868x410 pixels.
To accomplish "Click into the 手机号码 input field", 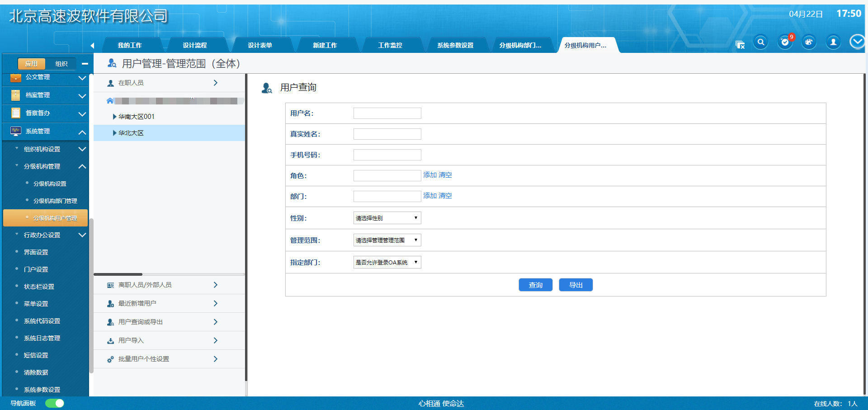I will click(387, 155).
